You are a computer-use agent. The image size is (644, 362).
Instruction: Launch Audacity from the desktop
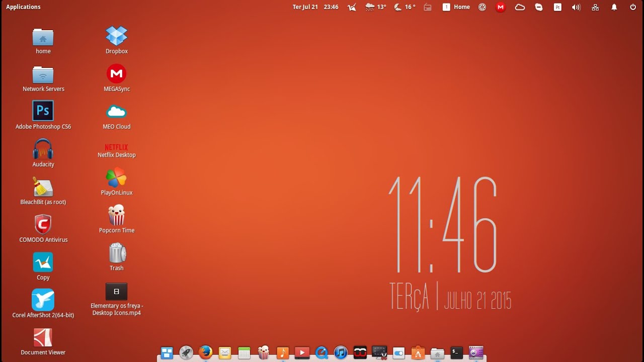pyautogui.click(x=43, y=149)
